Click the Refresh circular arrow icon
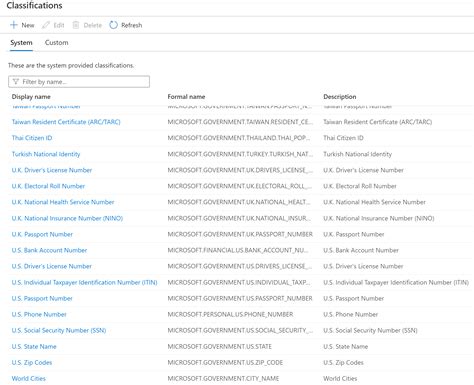Viewport: 474px width, 385px height. tap(113, 25)
